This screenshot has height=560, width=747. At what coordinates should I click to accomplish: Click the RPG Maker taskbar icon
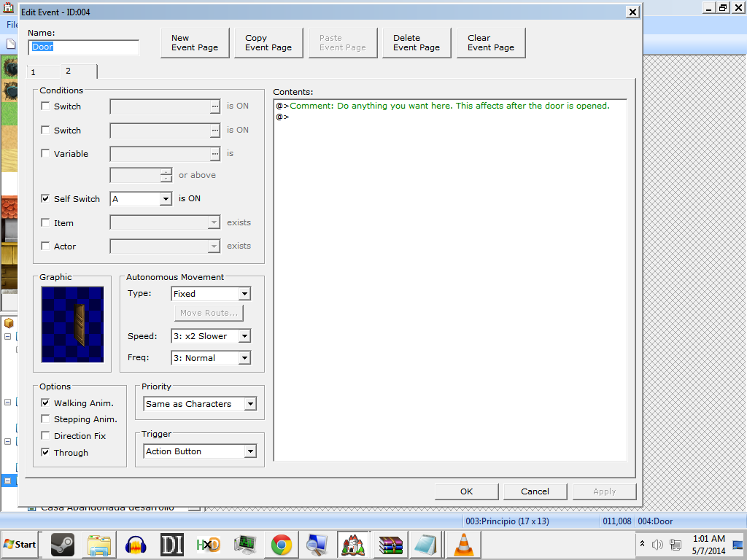(353, 545)
